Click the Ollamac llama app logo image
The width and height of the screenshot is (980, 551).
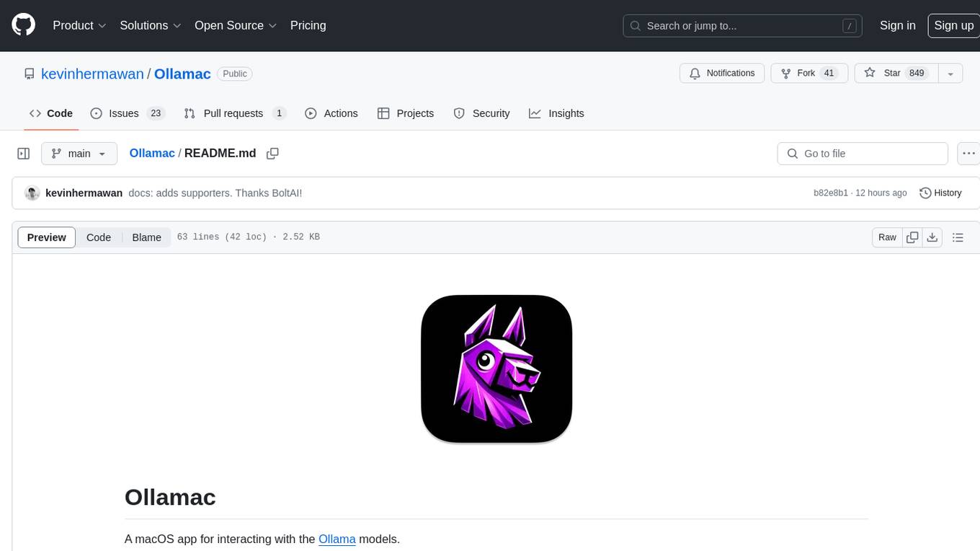[x=496, y=369]
